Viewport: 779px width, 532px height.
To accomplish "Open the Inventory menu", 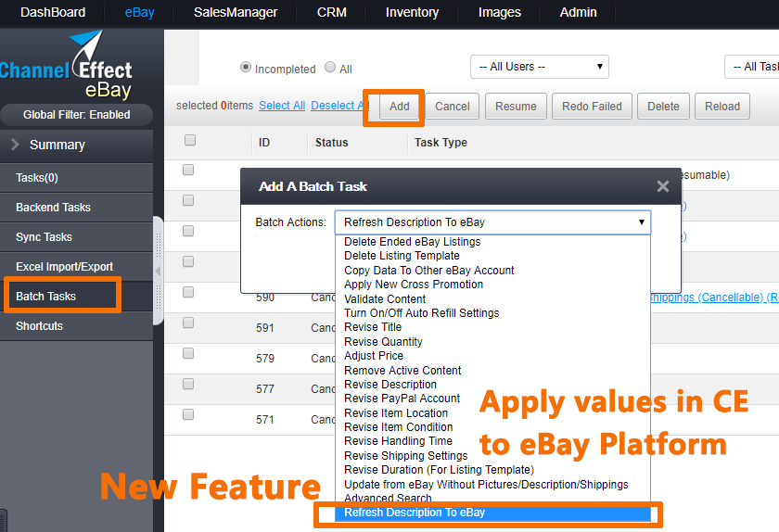I will pos(412,12).
